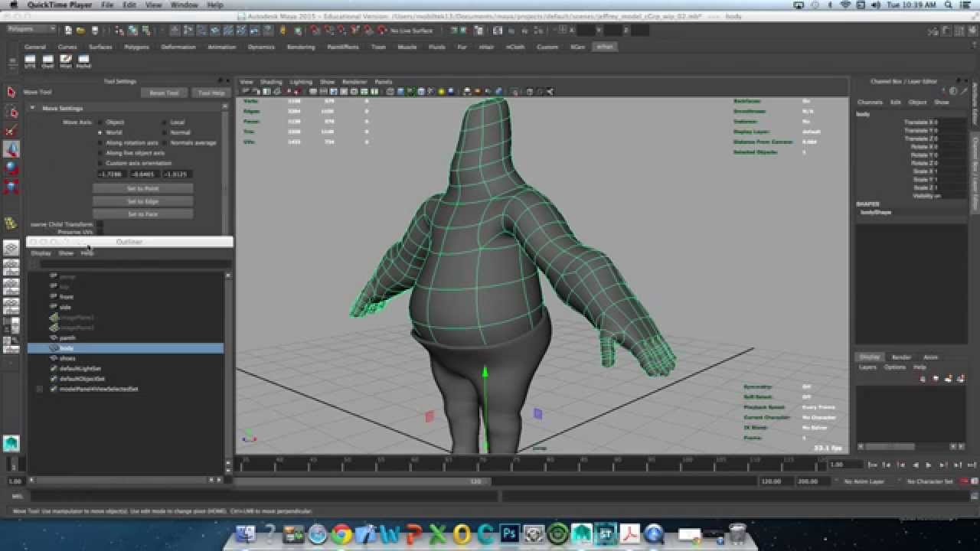980x551 pixels.
Task: Click the Renderer viewport menu
Action: pyautogui.click(x=354, y=82)
